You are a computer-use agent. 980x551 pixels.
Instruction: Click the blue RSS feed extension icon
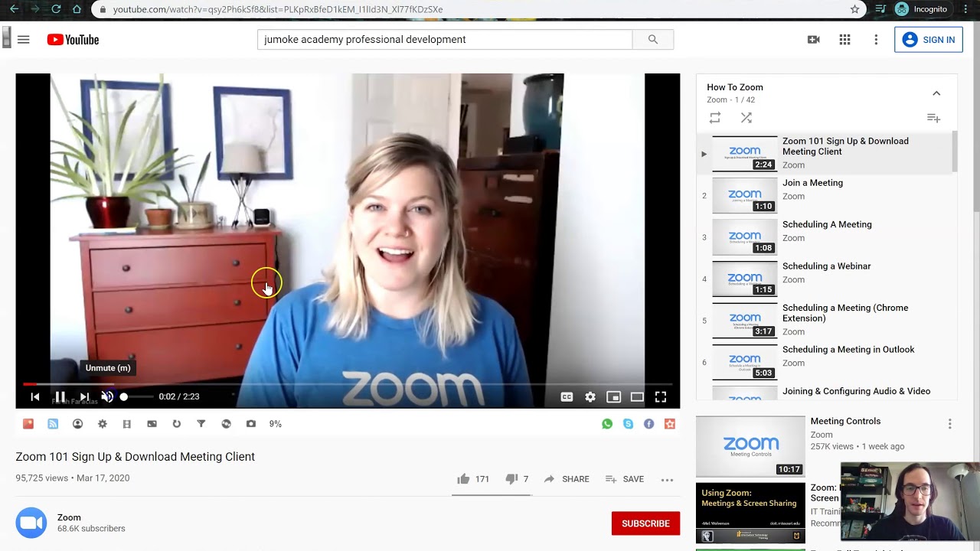pos(53,423)
